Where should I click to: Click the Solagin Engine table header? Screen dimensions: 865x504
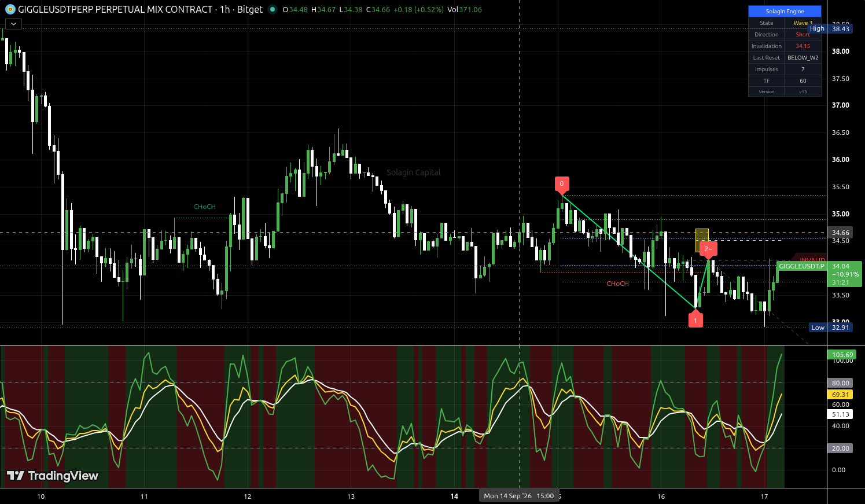(x=785, y=12)
